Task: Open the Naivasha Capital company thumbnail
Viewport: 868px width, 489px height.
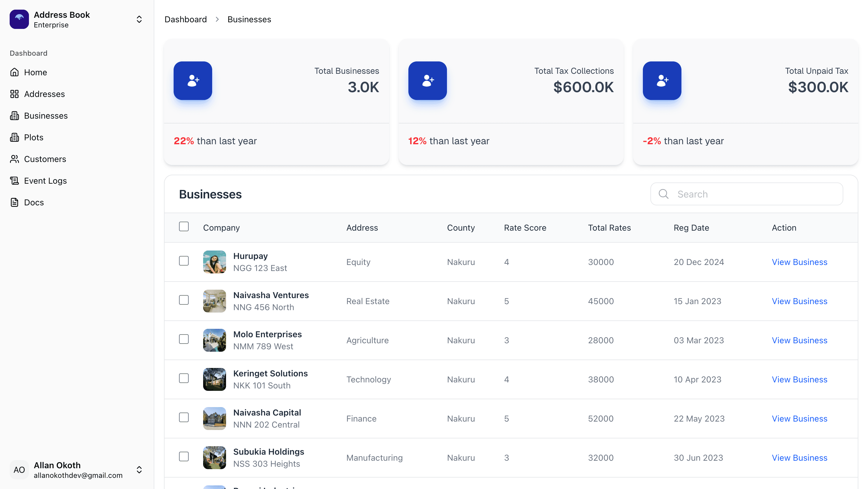Action: coord(215,419)
